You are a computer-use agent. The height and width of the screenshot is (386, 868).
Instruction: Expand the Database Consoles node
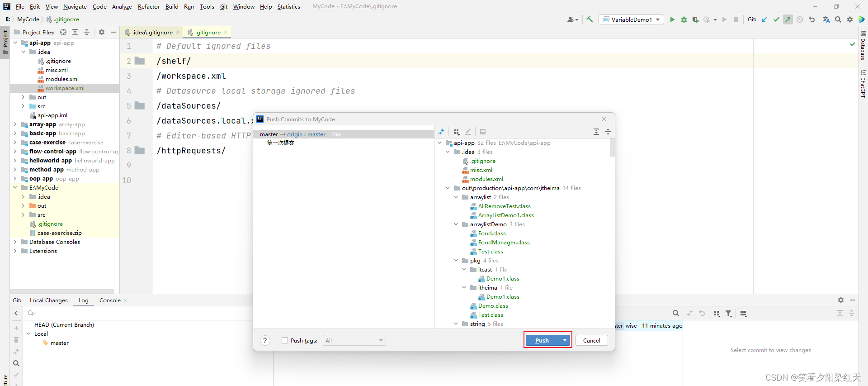point(15,242)
